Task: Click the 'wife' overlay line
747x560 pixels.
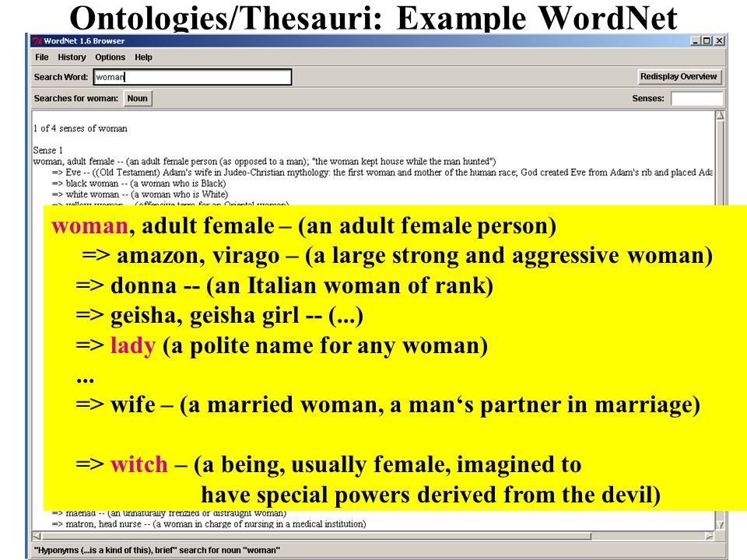Action: (x=388, y=404)
